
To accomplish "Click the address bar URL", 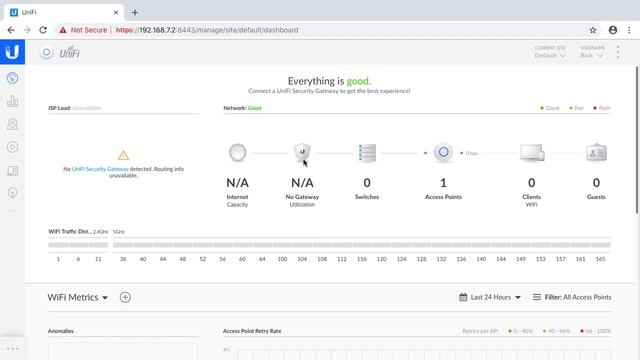I will (207, 30).
